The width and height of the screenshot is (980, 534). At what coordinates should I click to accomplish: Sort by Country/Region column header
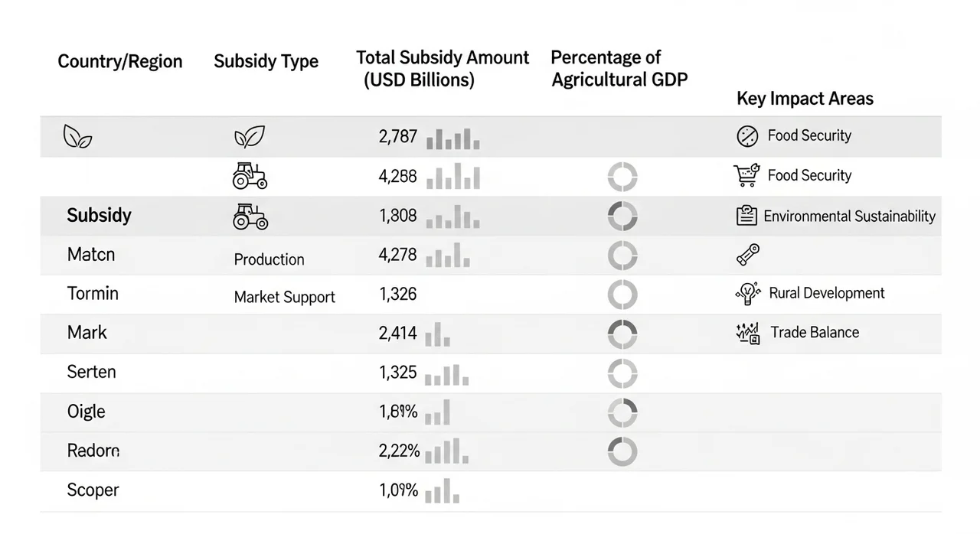pyautogui.click(x=120, y=62)
